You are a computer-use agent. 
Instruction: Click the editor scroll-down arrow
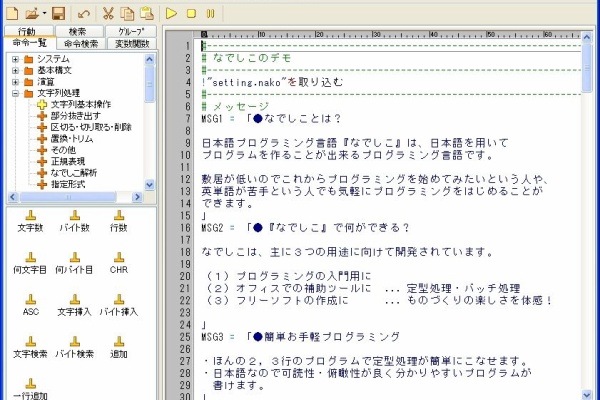pos(587,395)
